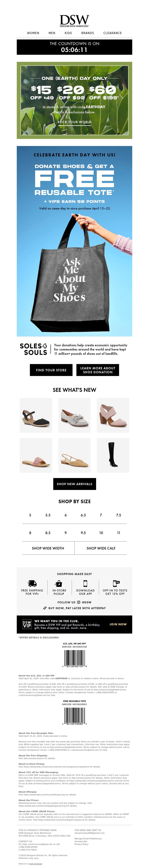
Task: Click Learn More About Shoe Donation
Action: [98, 370]
